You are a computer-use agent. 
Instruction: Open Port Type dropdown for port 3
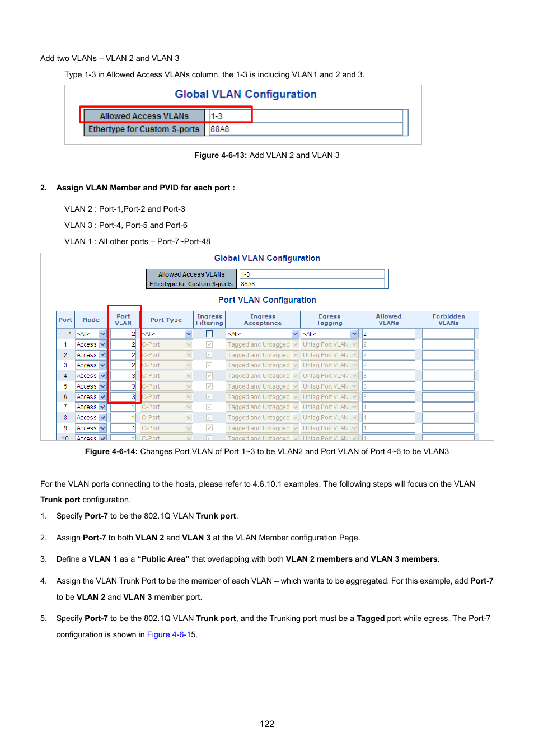(166, 365)
